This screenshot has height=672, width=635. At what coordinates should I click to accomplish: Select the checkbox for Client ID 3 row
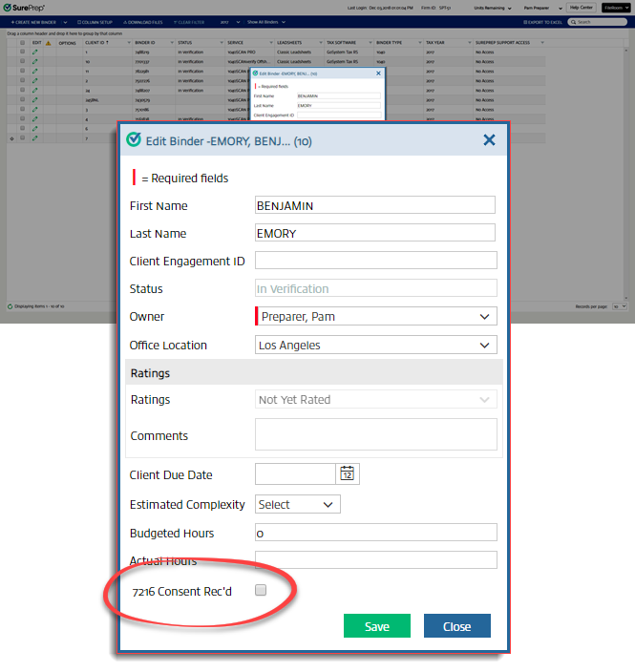[22, 109]
